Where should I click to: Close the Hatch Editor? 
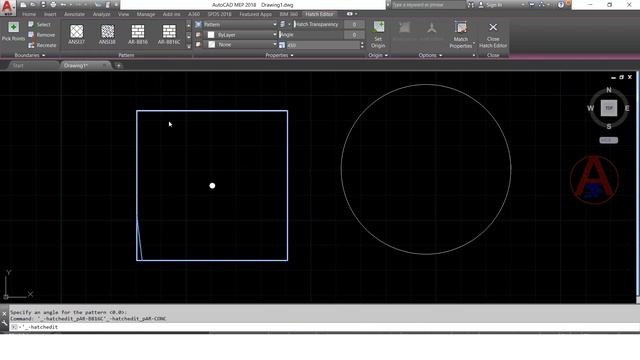[493, 35]
